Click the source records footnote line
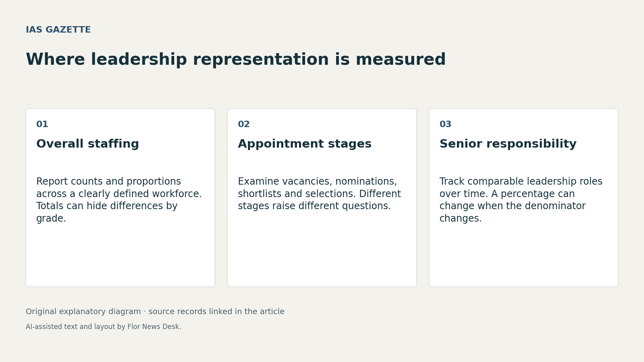Image resolution: width=644 pixels, height=362 pixels. point(155,312)
